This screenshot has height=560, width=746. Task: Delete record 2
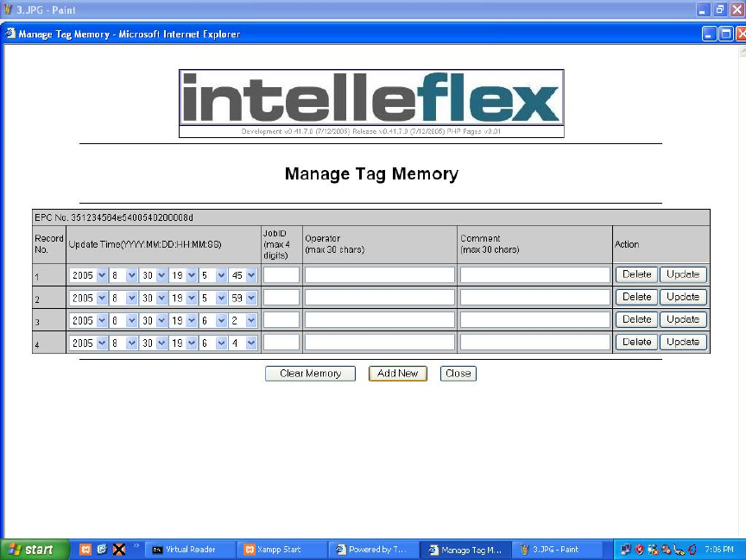point(636,297)
